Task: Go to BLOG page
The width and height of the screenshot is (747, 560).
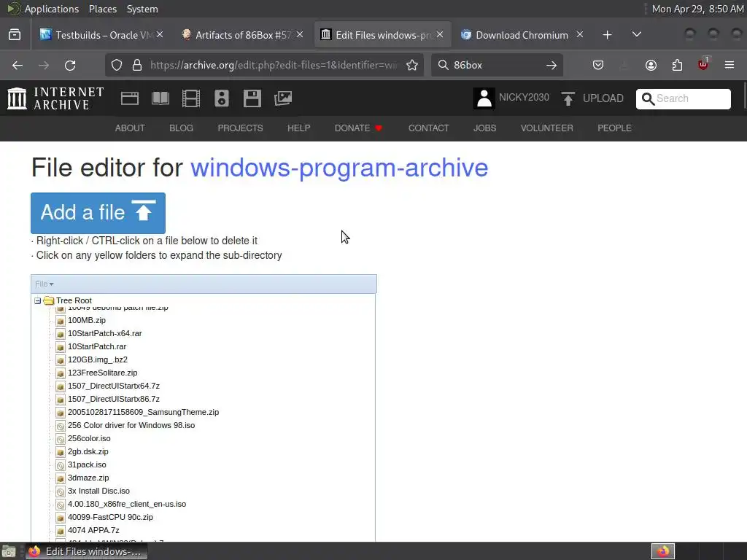Action: point(181,128)
